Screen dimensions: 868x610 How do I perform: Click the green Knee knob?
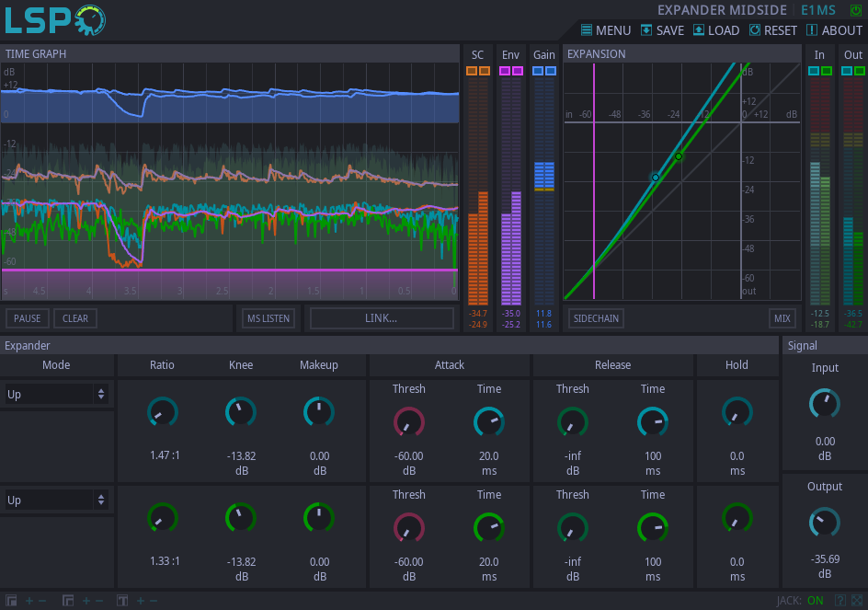tap(241, 519)
